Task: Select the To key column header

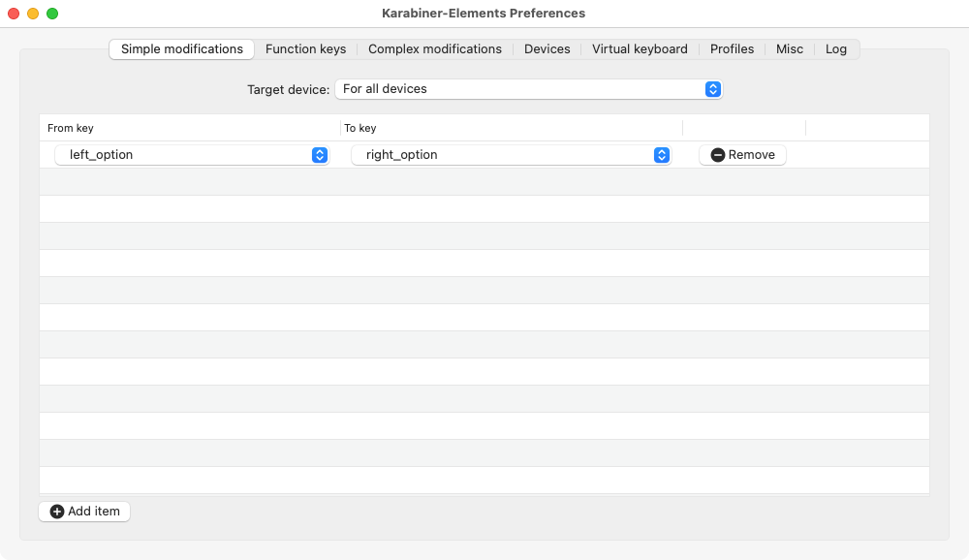Action: tap(360, 128)
